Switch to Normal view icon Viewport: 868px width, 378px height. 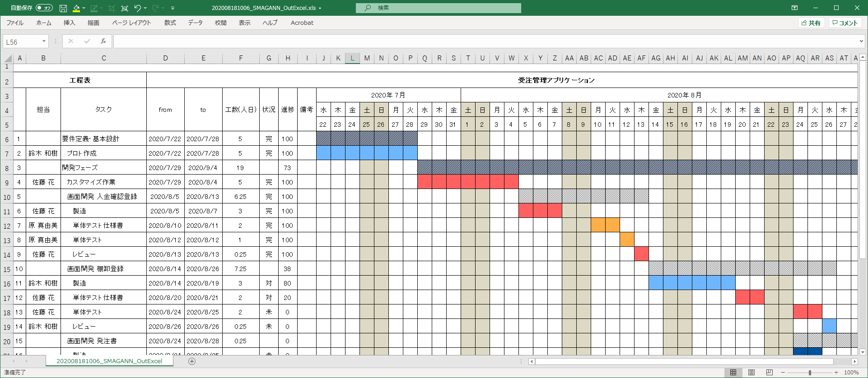[x=733, y=372]
